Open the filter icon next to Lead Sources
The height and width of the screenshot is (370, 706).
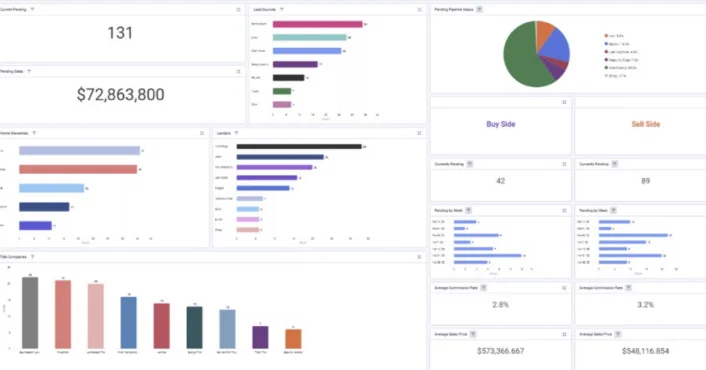click(x=282, y=9)
